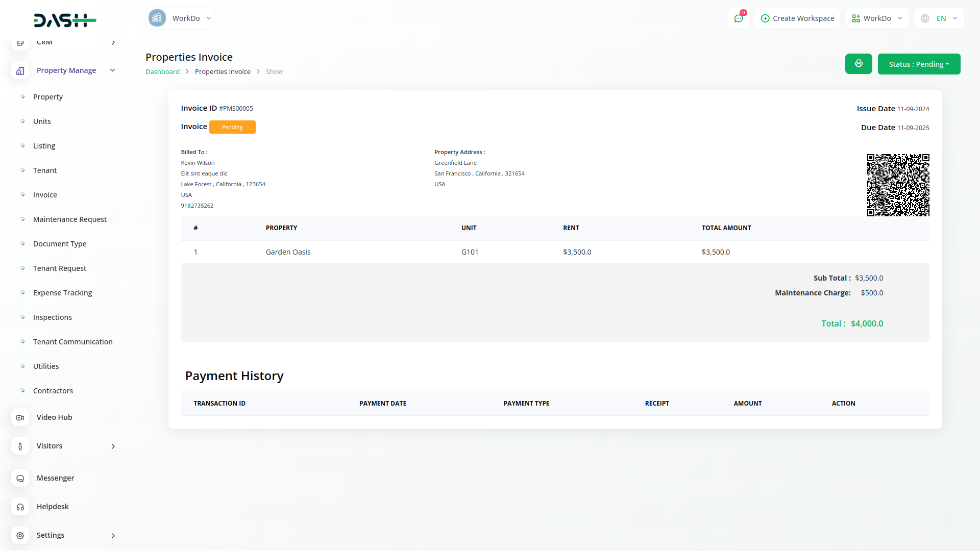Open the Status : Pending dropdown
Image resolution: width=980 pixels, height=551 pixels.
click(x=919, y=64)
